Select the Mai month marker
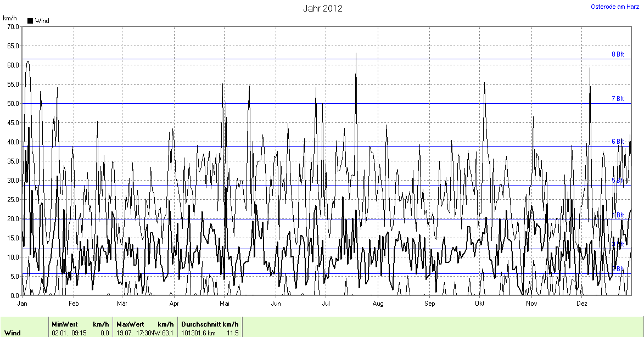Viewport: 644px width, 337px height. coord(224,304)
